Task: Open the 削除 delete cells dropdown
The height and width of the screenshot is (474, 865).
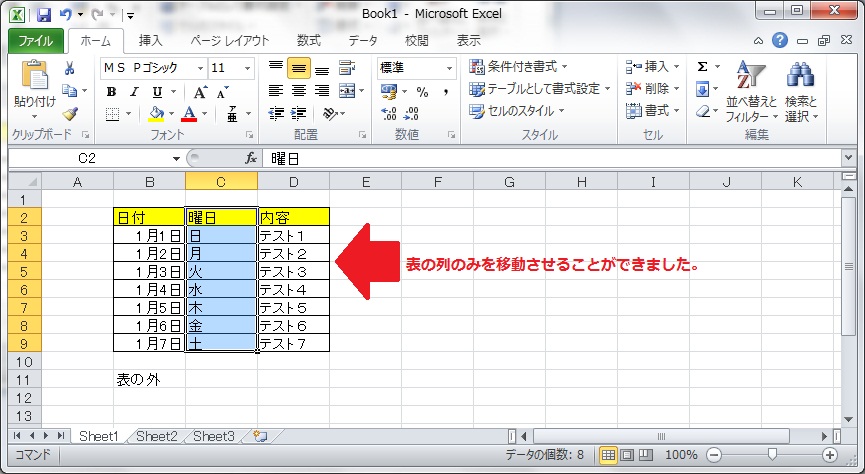Action: [x=653, y=88]
